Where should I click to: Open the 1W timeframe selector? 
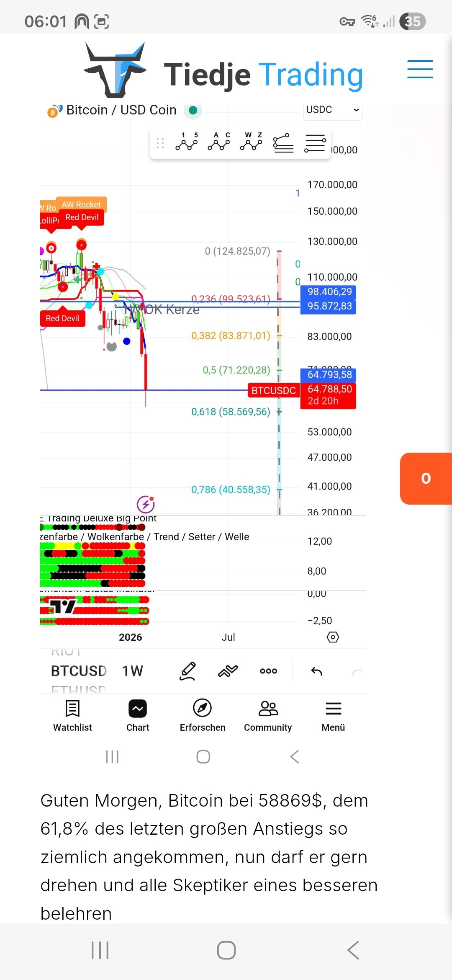pos(132,671)
